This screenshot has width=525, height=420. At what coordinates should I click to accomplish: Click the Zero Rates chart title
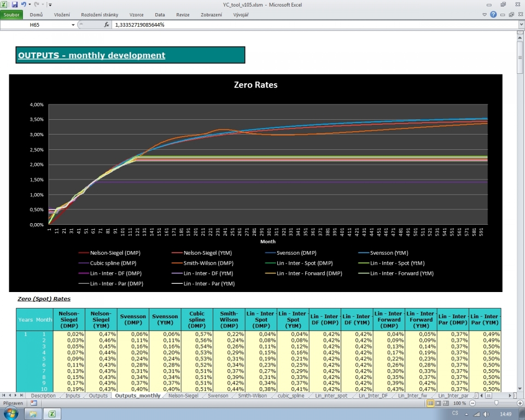[255, 85]
